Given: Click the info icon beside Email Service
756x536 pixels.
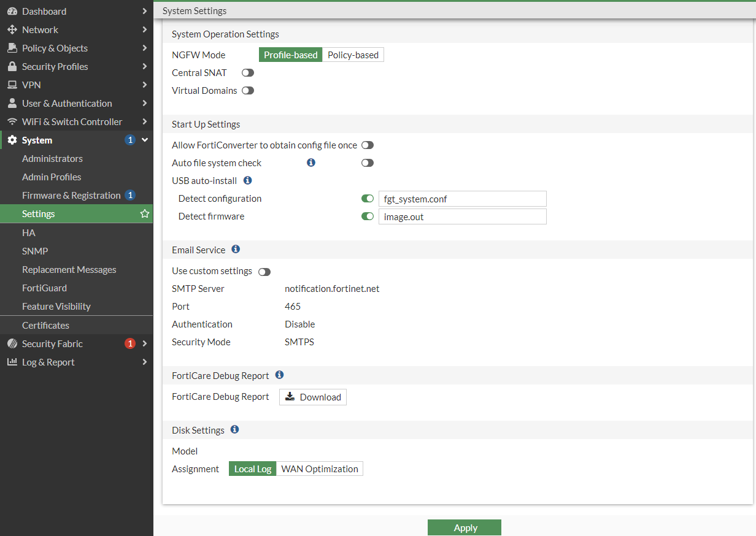Looking at the screenshot, I should (236, 250).
